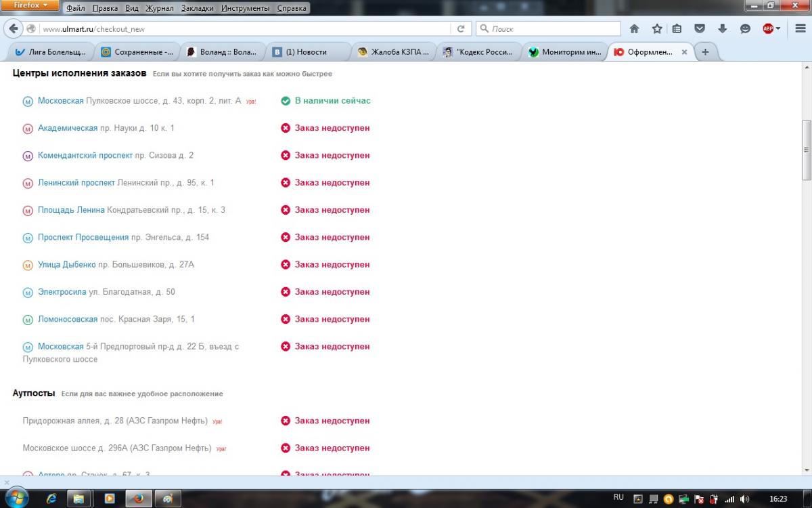Choose Московская at Пулковское шоссе д. 43
812x508 pixels.
[x=60, y=101]
